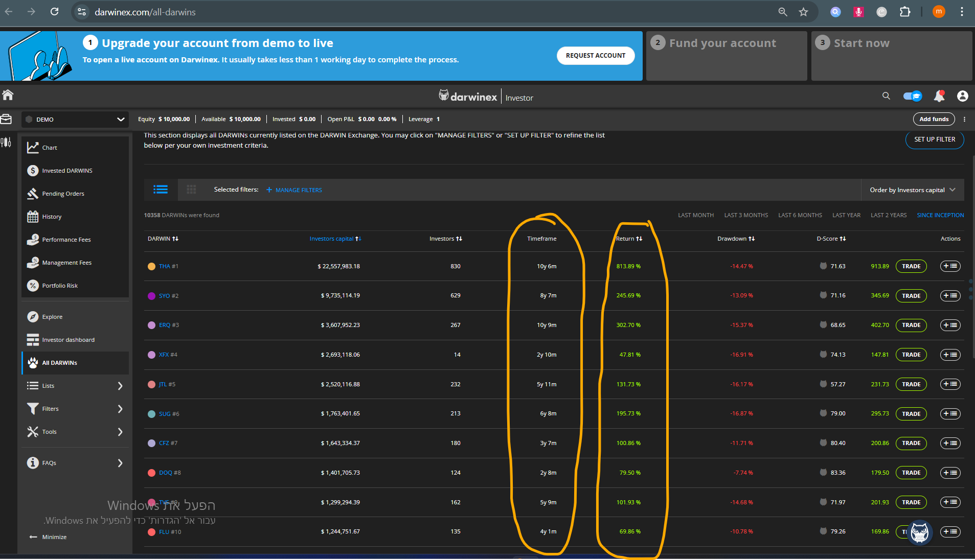Click REQUEST ACCOUNT button
This screenshot has height=560, width=975.
tap(596, 56)
